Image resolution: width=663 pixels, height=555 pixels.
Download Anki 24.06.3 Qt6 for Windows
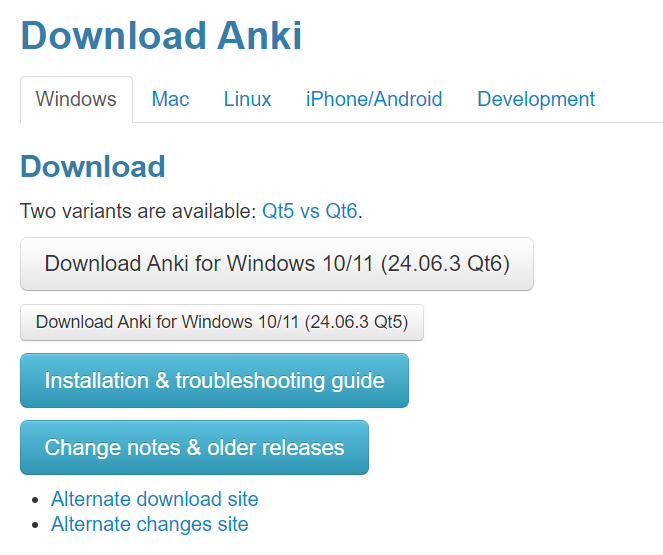pos(277,264)
